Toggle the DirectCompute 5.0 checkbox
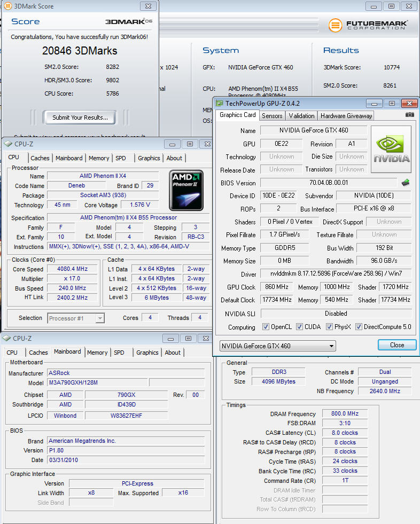 tap(359, 327)
